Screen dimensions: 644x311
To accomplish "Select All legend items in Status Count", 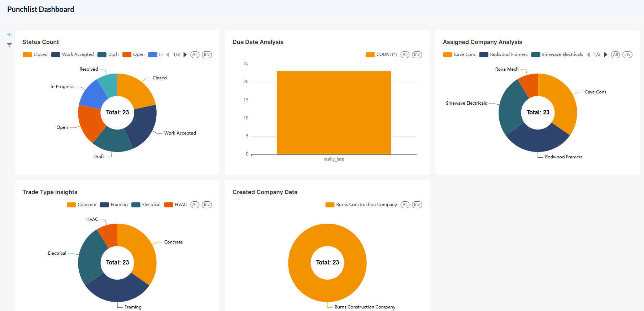I will point(195,54).
